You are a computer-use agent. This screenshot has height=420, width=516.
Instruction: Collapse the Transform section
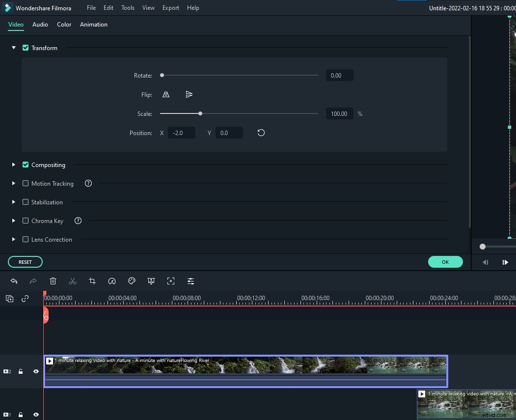point(13,48)
